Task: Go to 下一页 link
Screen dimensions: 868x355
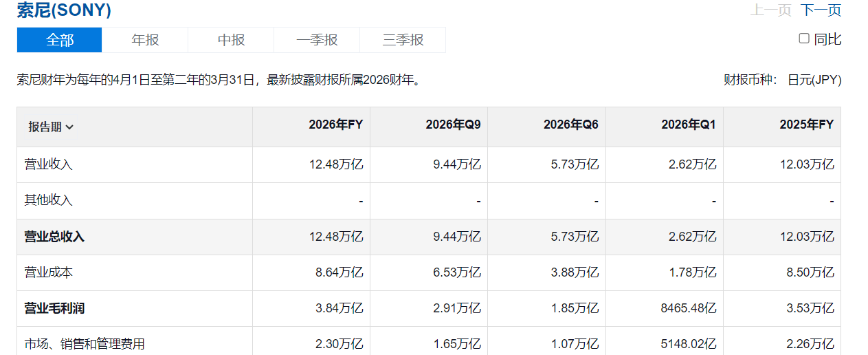Action: click(821, 10)
